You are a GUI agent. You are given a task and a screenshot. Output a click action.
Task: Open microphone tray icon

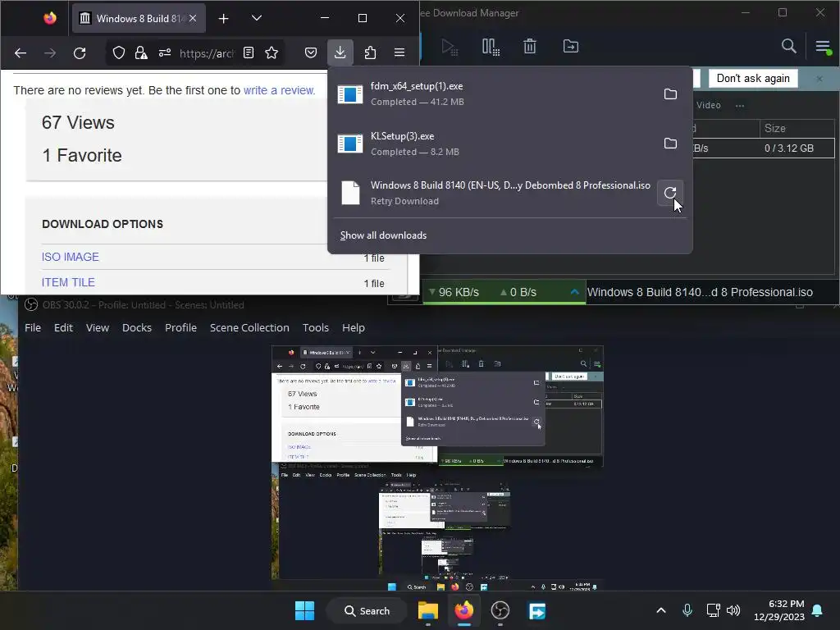(x=687, y=610)
